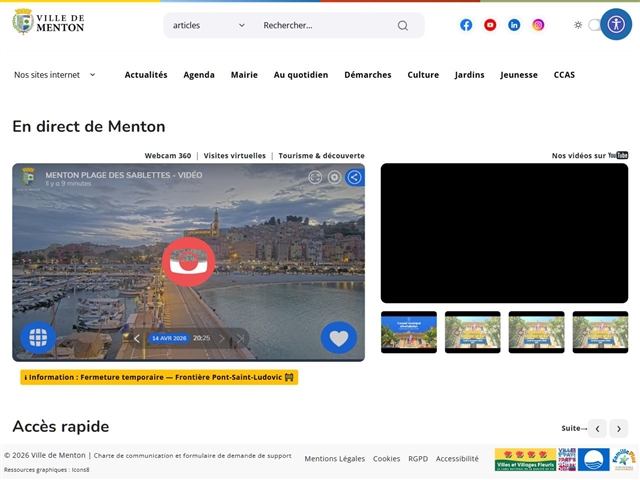
Task: Click the '14 AVR 2026' date badge
Action: point(169,338)
